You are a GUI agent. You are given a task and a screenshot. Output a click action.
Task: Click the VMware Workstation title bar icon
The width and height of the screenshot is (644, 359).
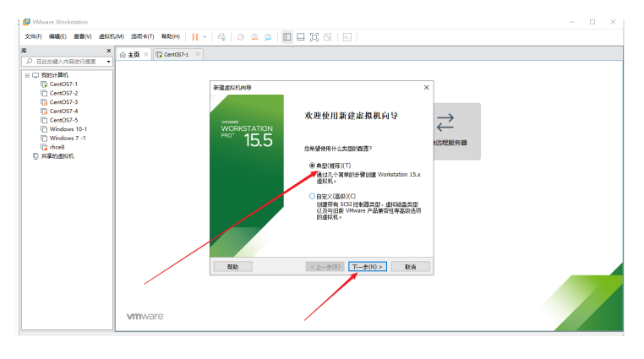pos(26,22)
